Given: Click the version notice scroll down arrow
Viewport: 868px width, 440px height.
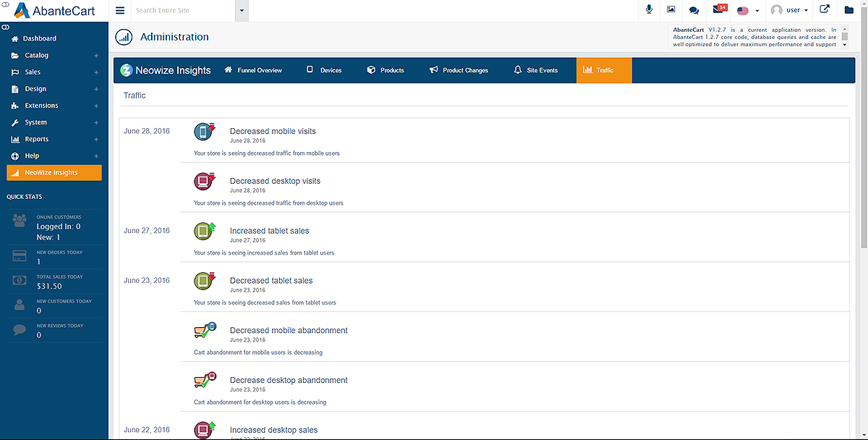Looking at the screenshot, I should [x=844, y=44].
